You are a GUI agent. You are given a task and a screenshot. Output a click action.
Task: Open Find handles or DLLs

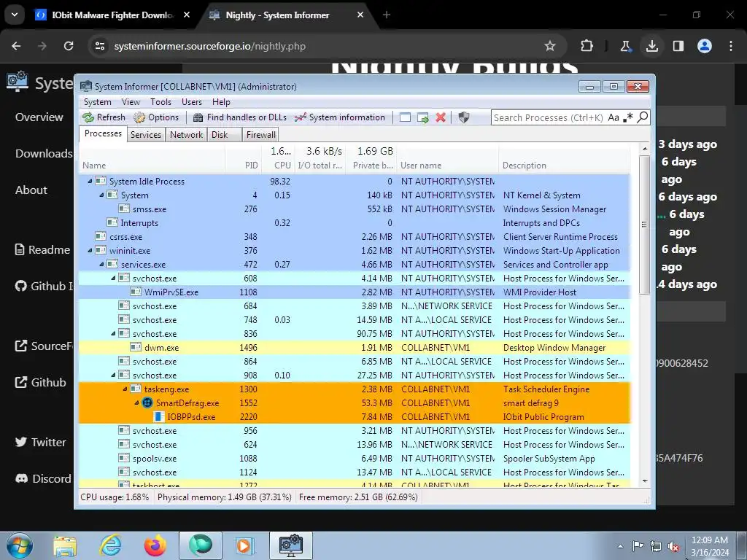tap(239, 117)
